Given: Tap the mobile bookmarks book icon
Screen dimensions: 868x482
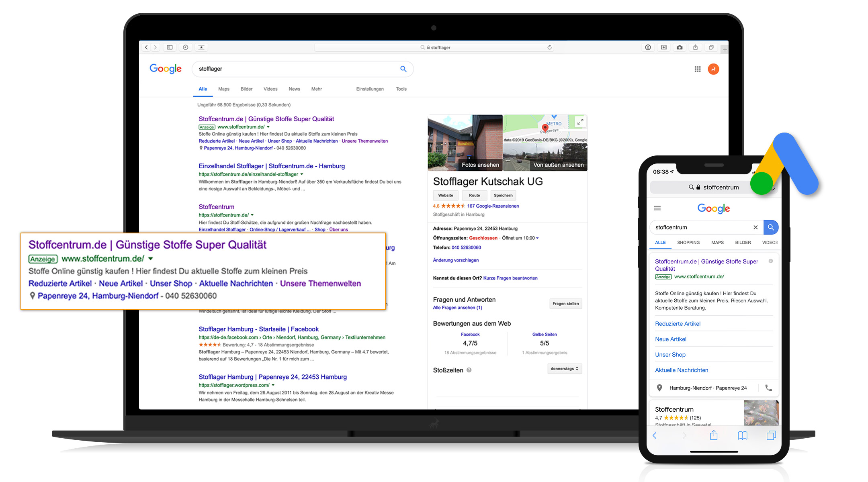Looking at the screenshot, I should [742, 435].
